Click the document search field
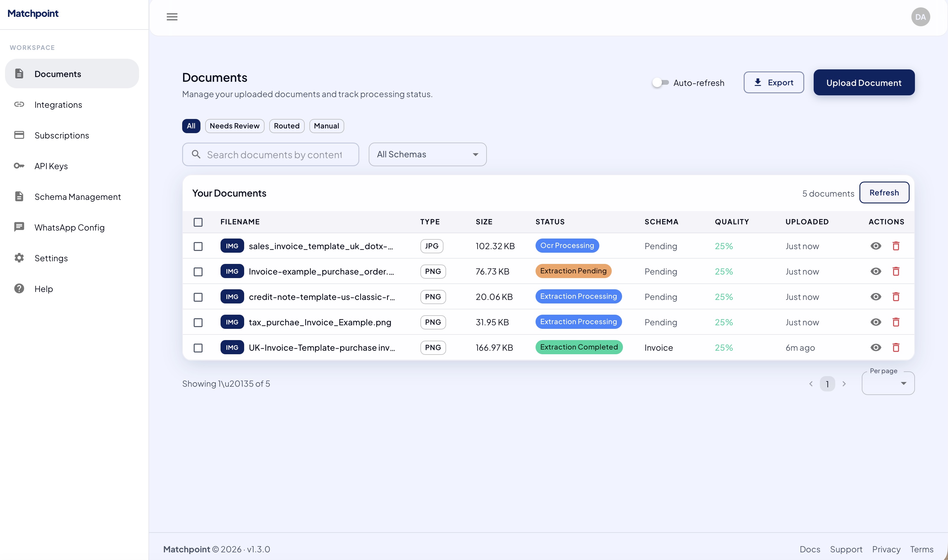This screenshot has width=948, height=560. point(274,155)
